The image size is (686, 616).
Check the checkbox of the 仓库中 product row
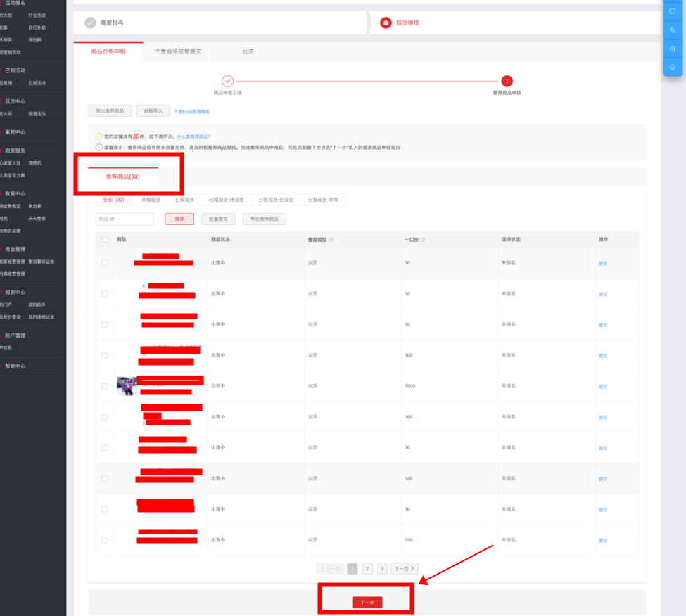point(105,386)
